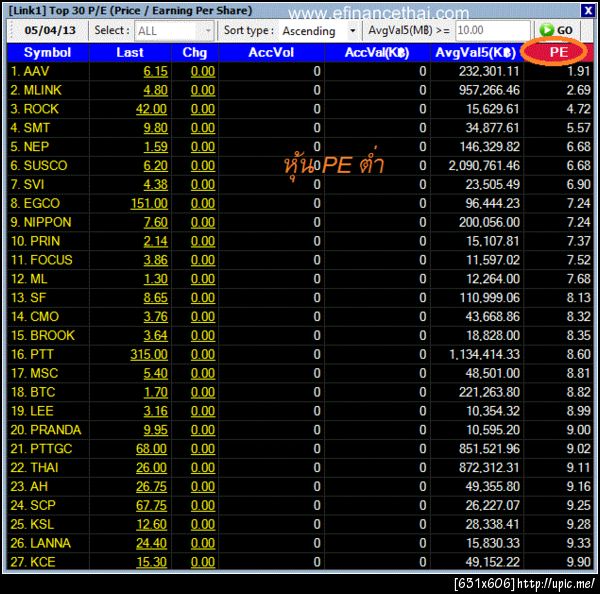Viewport: 600px width, 594px height.
Task: Click PTT last price 315.00
Action: point(149,354)
